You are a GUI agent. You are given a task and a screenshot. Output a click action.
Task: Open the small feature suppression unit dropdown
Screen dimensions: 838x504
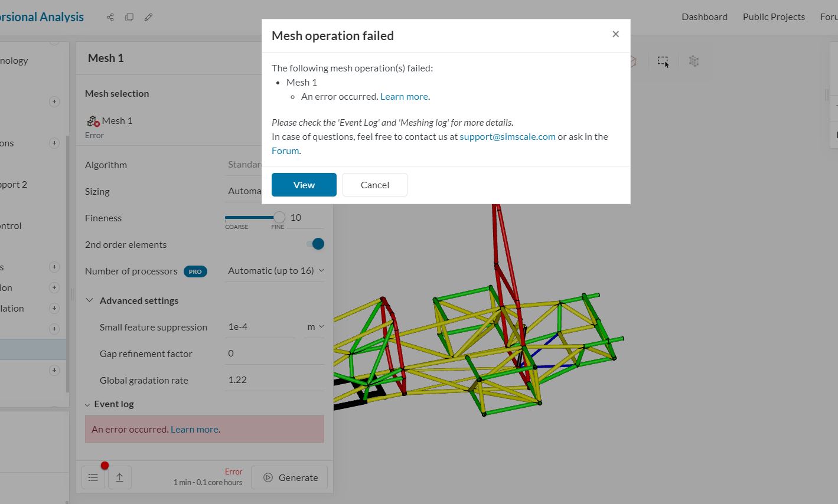click(x=315, y=327)
